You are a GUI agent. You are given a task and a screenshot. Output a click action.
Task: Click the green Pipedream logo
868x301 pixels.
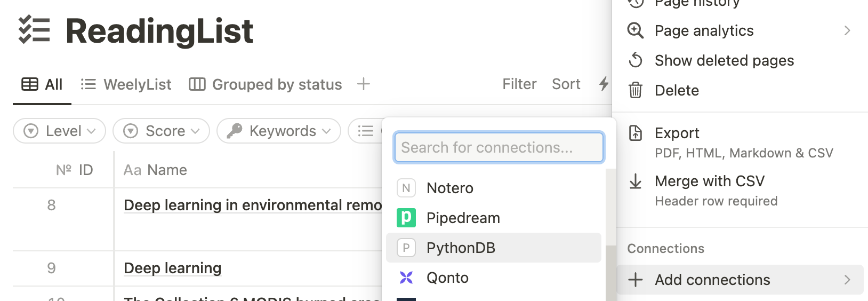tap(406, 218)
